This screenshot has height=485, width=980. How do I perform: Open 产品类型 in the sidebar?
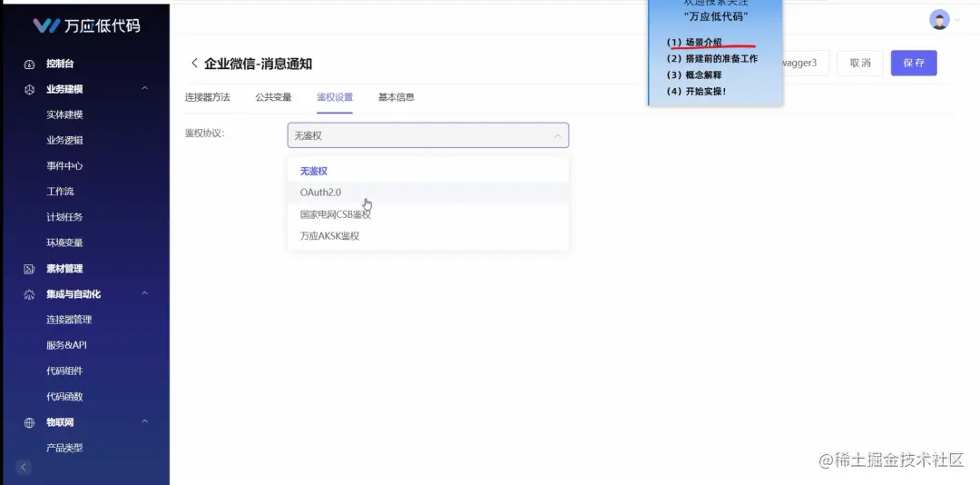64,448
